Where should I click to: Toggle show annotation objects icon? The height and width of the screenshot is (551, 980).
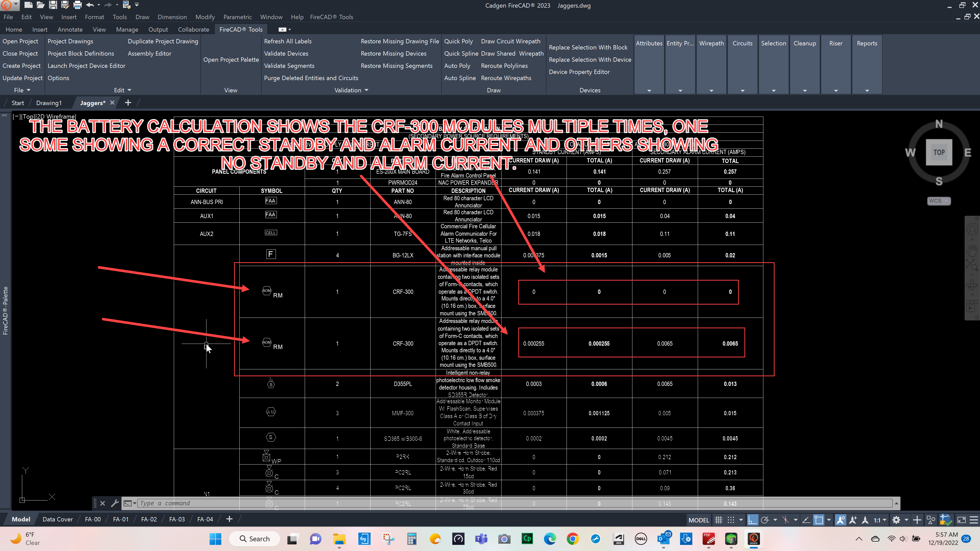[840, 520]
